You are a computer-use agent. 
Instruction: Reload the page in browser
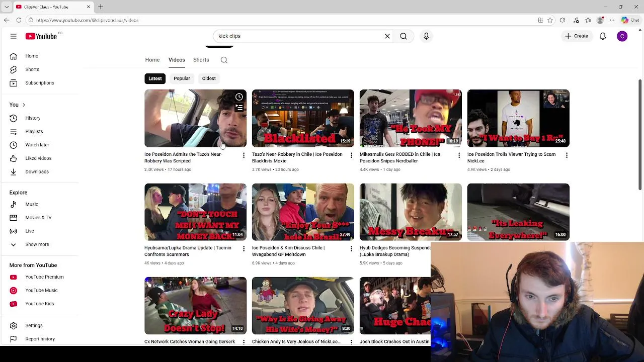(19, 20)
